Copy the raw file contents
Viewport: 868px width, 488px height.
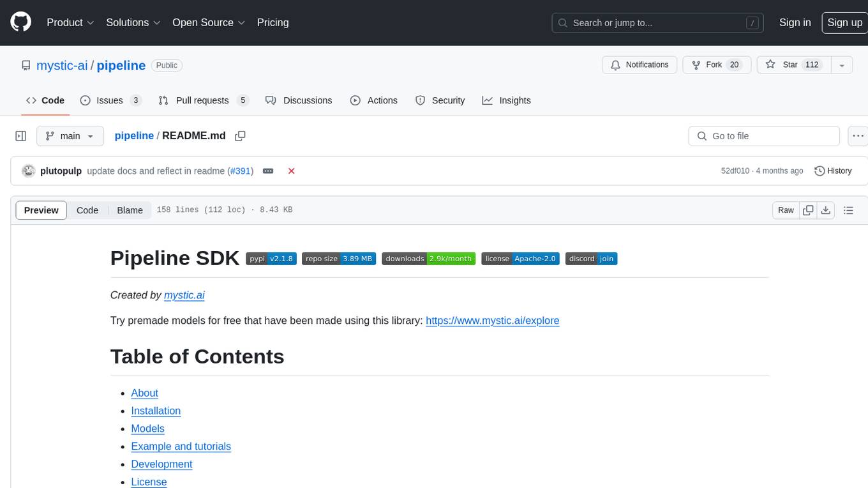tap(809, 210)
